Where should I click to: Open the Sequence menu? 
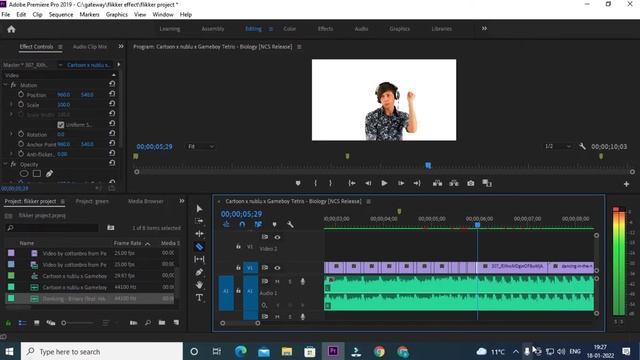click(x=61, y=14)
